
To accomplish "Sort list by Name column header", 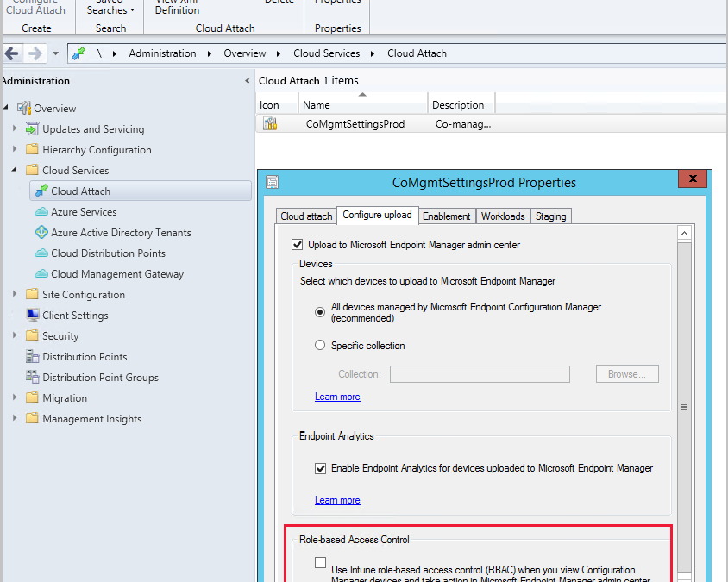I will [x=362, y=105].
